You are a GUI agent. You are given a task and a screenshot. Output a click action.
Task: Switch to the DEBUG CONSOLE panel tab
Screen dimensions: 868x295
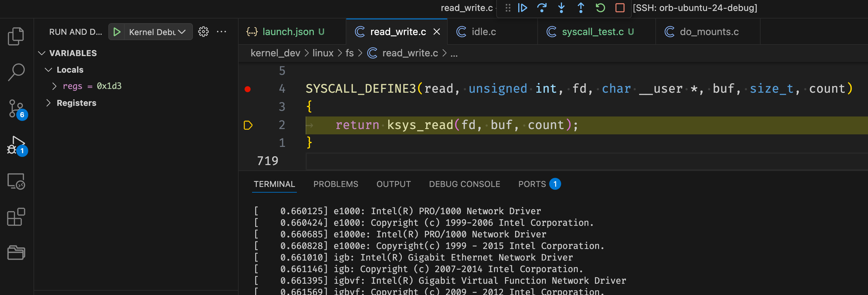point(464,184)
